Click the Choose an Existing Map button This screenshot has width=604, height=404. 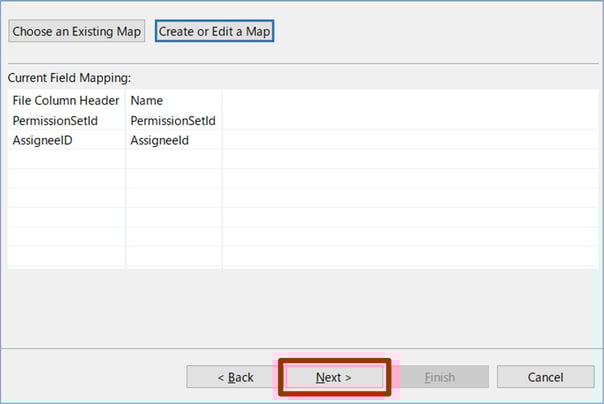click(78, 31)
